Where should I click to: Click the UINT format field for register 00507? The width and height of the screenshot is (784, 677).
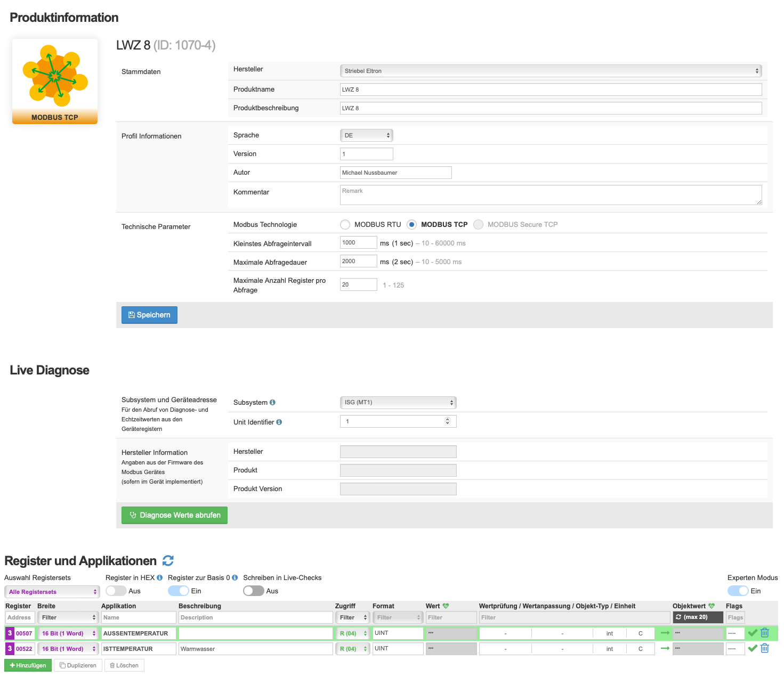[x=398, y=633]
